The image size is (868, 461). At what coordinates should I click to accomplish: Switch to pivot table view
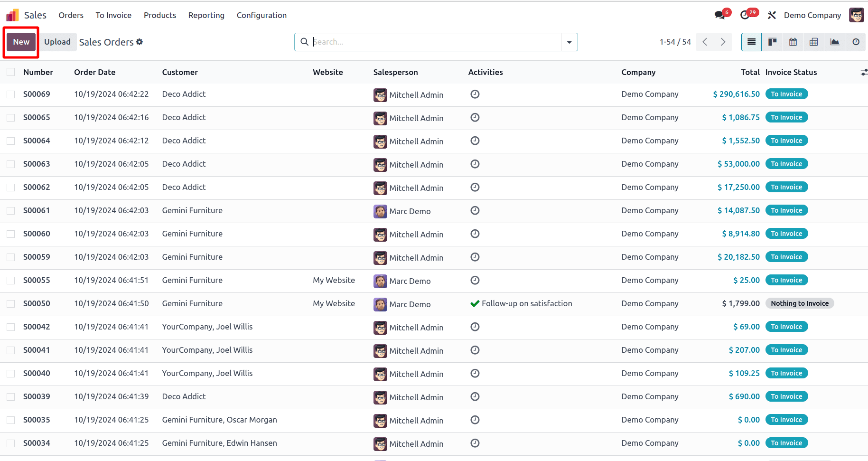click(814, 42)
